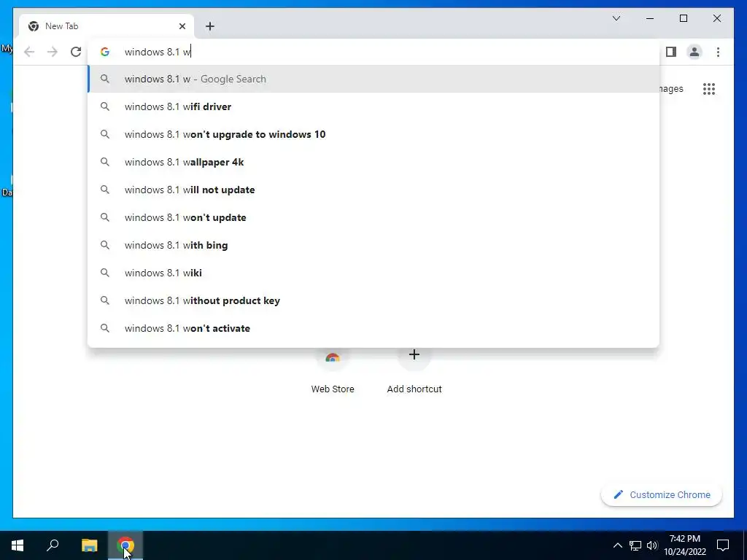
Task: Pick 'windows 8.1 won't activate' suggestion
Action: click(373, 327)
